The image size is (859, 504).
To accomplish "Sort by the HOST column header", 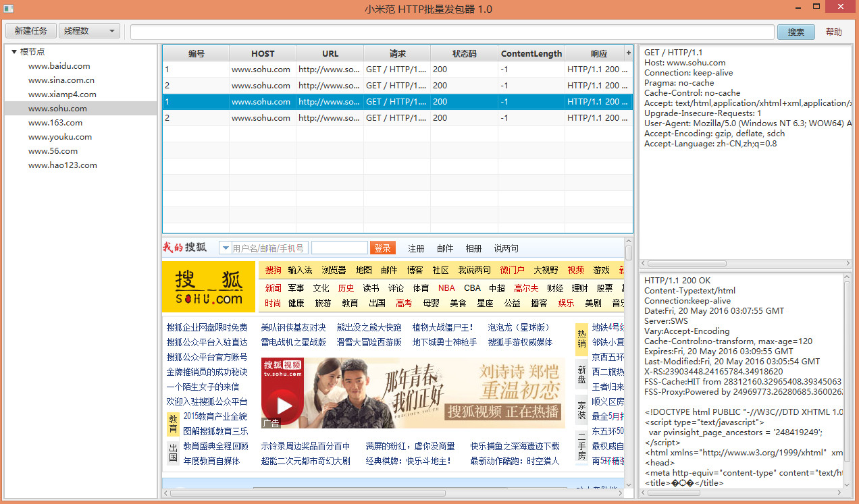I will pos(263,53).
